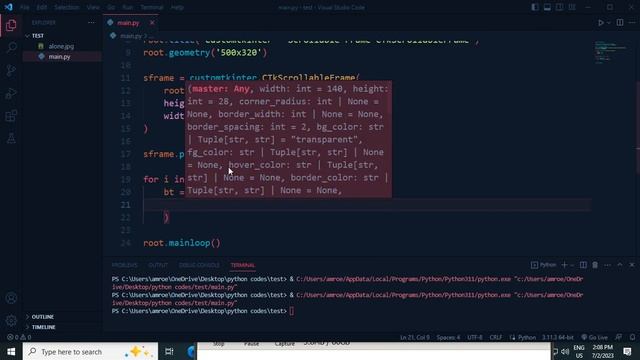Open the File menu
The height and width of the screenshot is (360, 640).
24,7
